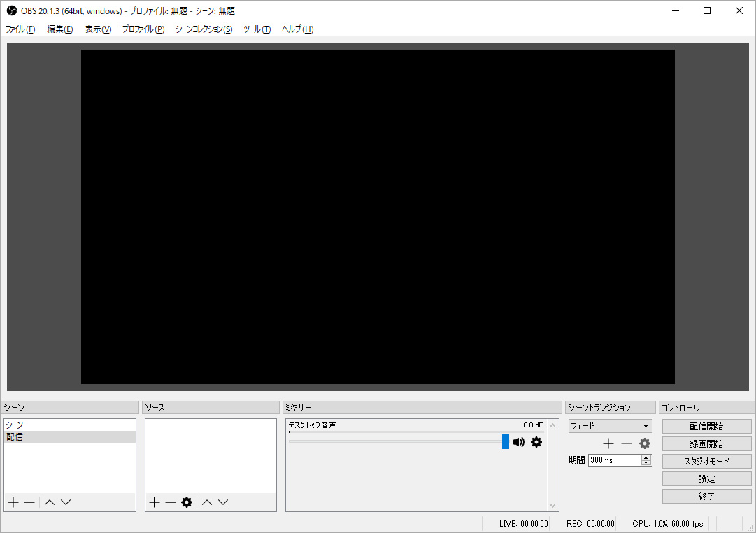Click CPU usage and fps status

pos(668,523)
